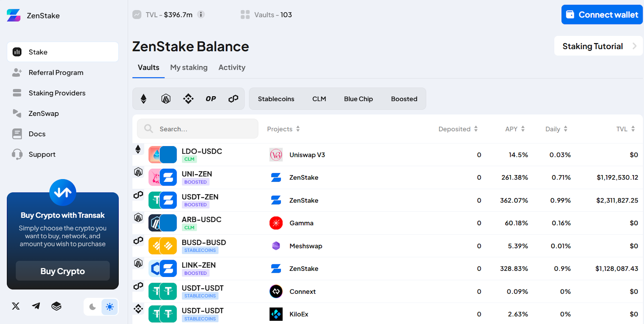
Task: Click the ZenStake icon in UNI-ZEN row
Action: [276, 177]
